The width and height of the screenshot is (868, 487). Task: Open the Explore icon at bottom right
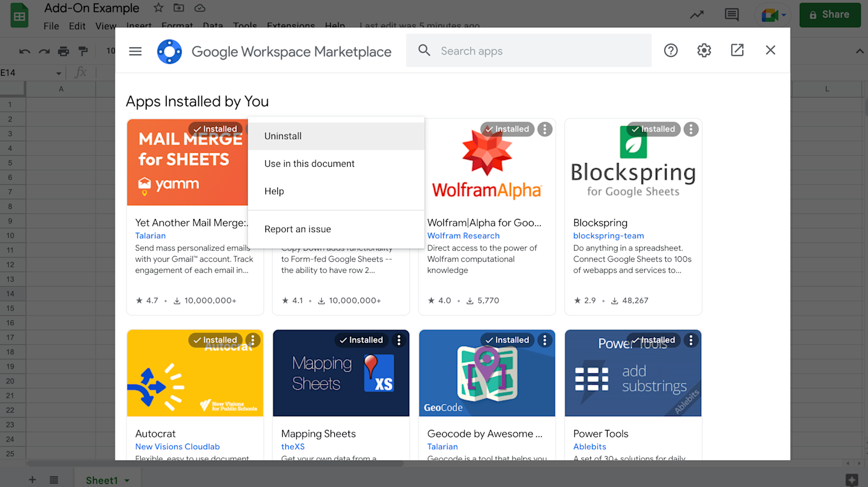(852, 480)
